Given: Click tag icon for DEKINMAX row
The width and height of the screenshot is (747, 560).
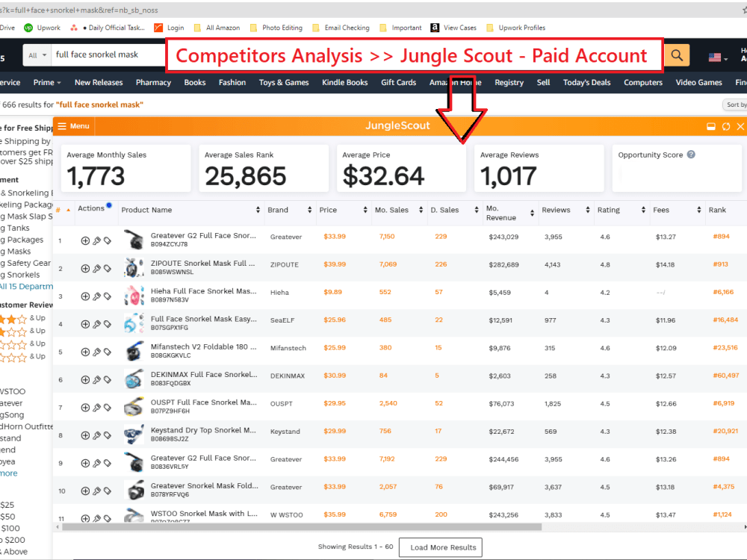Looking at the screenshot, I should [108, 379].
